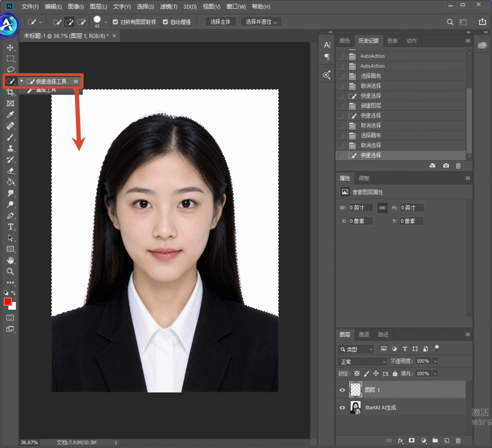Select the Hand tool

(x=11, y=260)
